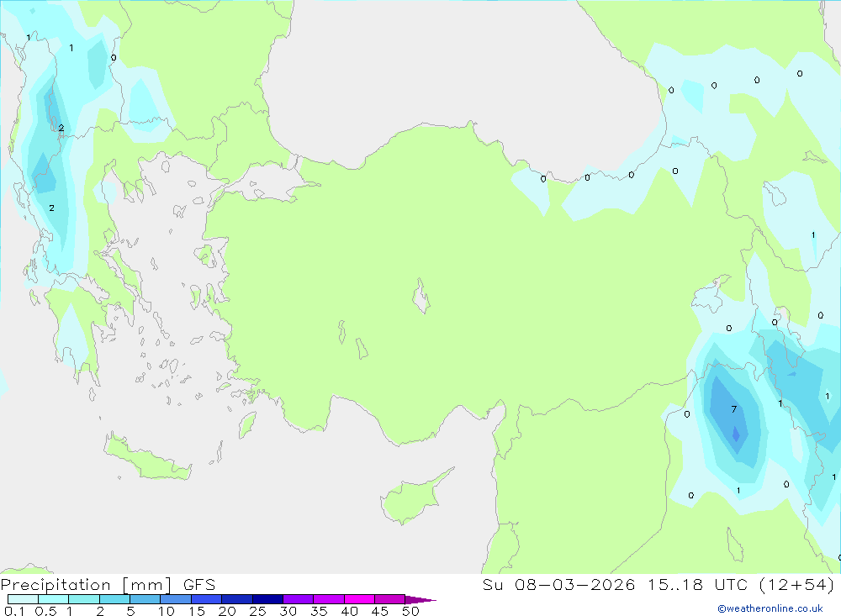Click the legend scale label '20'
841x616 pixels.
coord(227,611)
